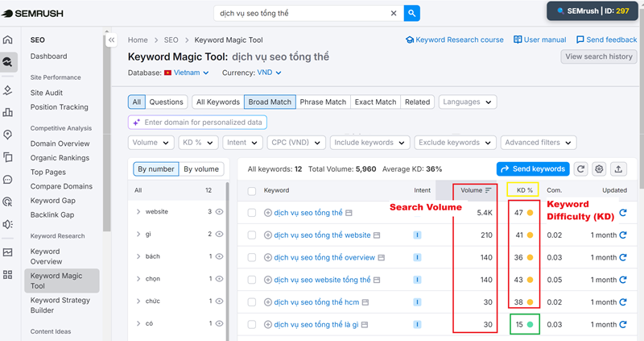
Task: Check the box for 'dịch vụ seo tổng thể website'
Action: point(252,235)
